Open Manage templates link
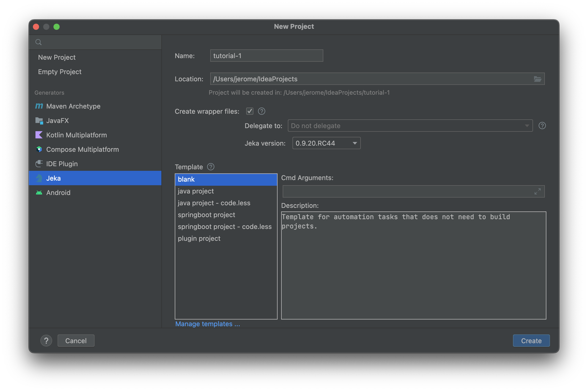Screen dimensions: 588x391 [x=207, y=324]
